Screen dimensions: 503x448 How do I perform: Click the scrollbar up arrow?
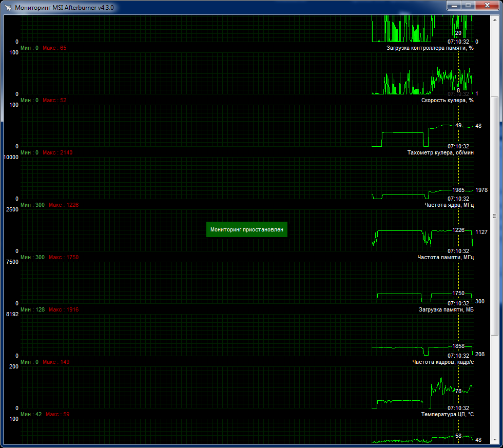[x=495, y=18]
